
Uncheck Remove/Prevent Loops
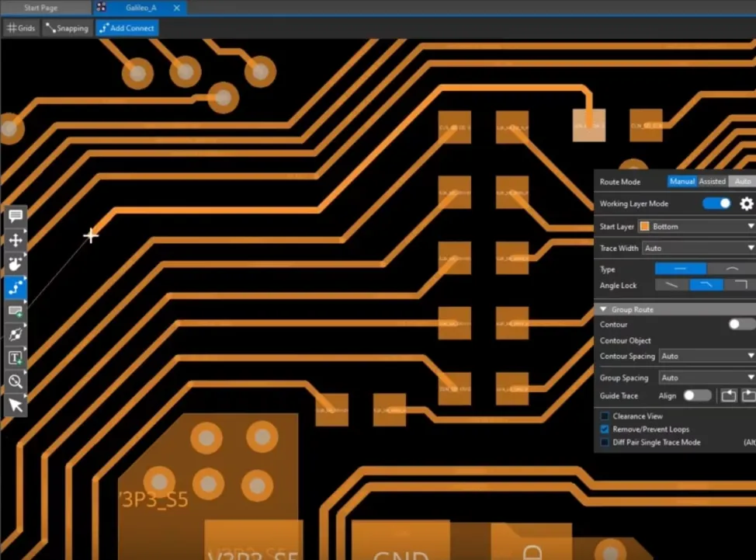(604, 429)
